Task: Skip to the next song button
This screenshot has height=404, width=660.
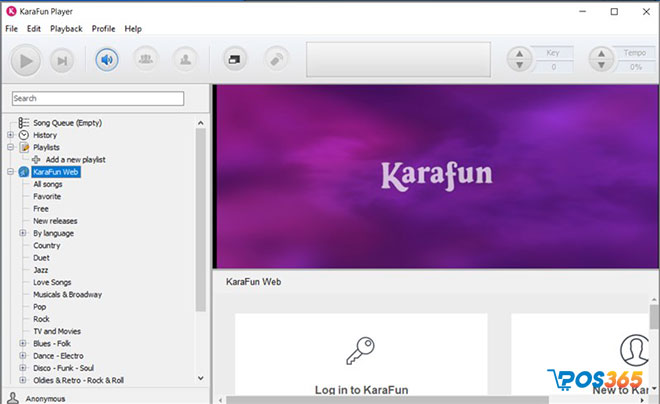Action: click(62, 61)
